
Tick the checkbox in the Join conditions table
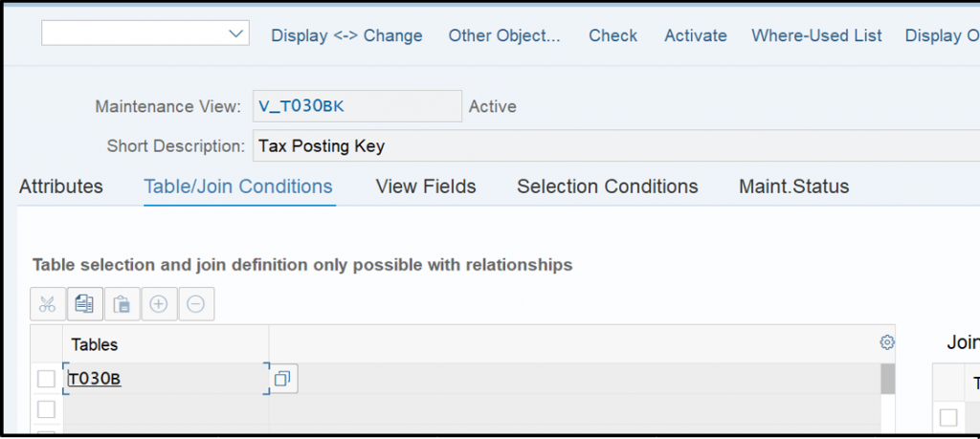[x=948, y=418]
